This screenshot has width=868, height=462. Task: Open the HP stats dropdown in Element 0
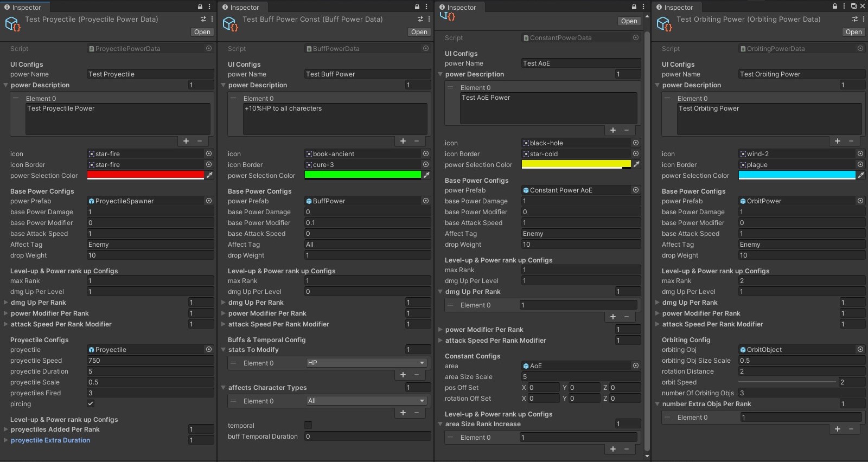[x=366, y=363]
